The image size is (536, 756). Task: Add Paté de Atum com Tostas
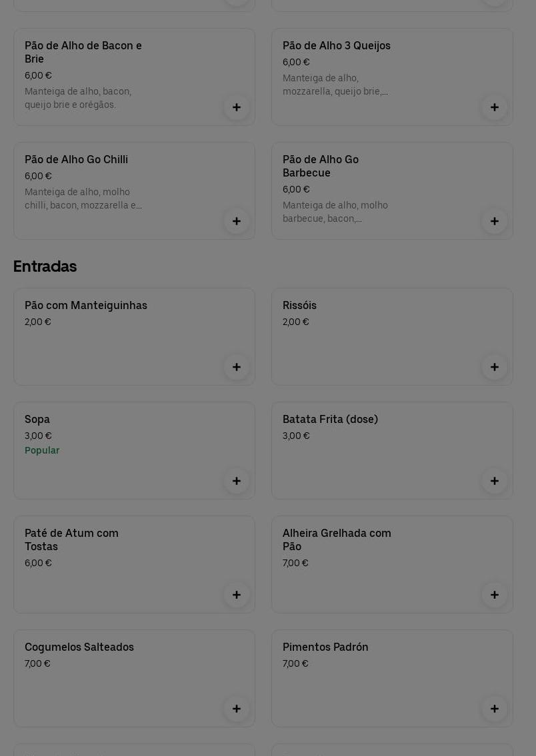[237, 595]
